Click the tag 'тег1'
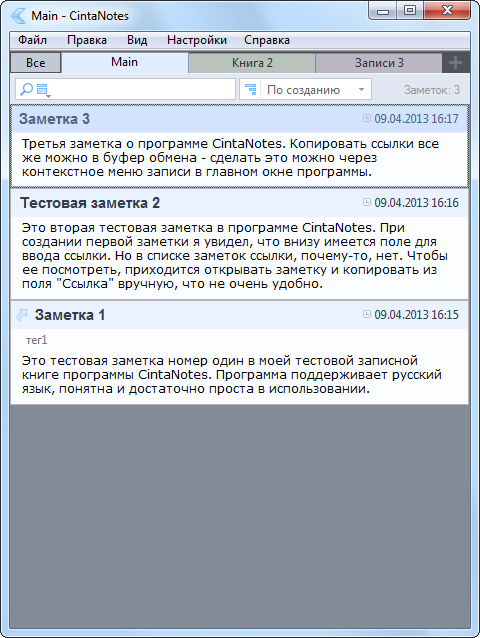The image size is (480, 638). (x=36, y=340)
